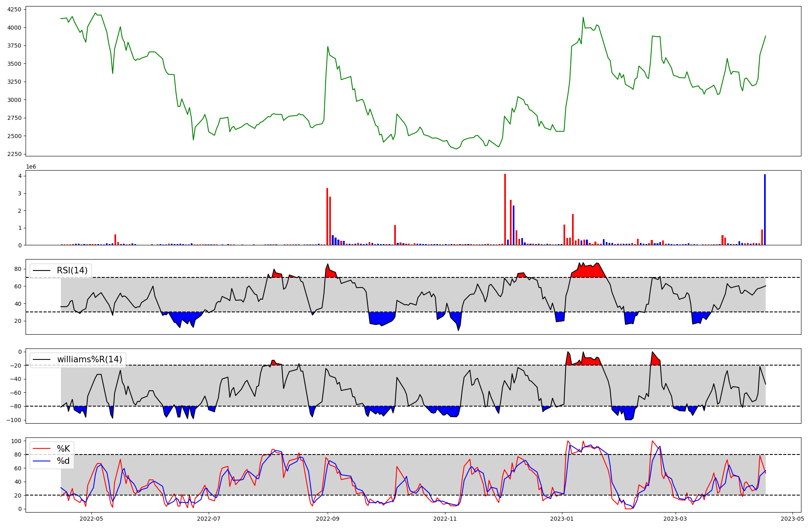This screenshot has height=528, width=812.
Task: Click the blue %d legend line sample
Action: click(42, 461)
